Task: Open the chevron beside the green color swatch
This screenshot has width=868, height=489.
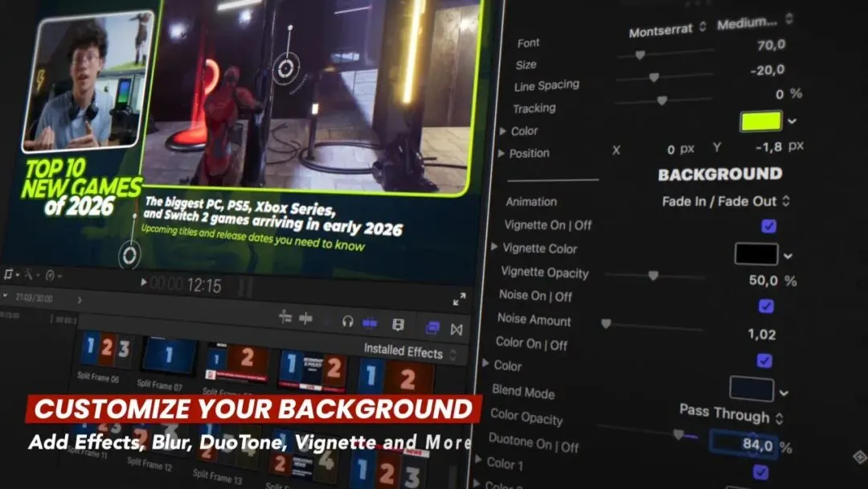Action: click(x=792, y=121)
